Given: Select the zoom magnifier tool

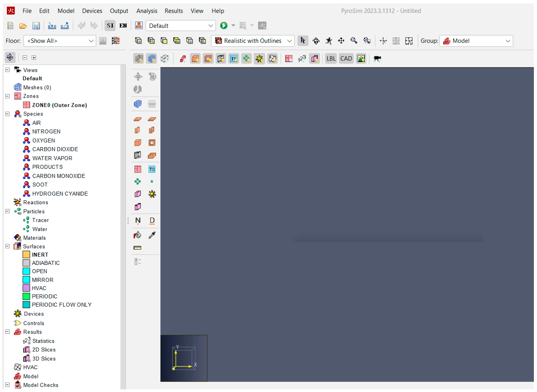Looking at the screenshot, I should pos(354,41).
